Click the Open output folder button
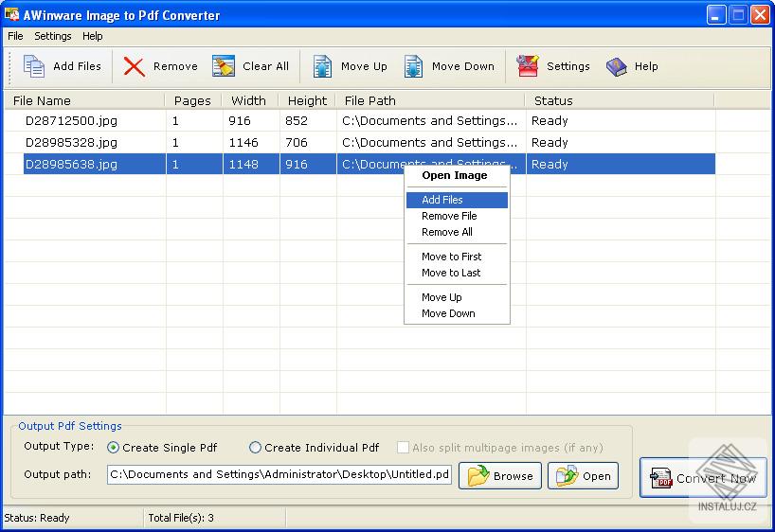The height and width of the screenshot is (532, 775). [x=584, y=476]
